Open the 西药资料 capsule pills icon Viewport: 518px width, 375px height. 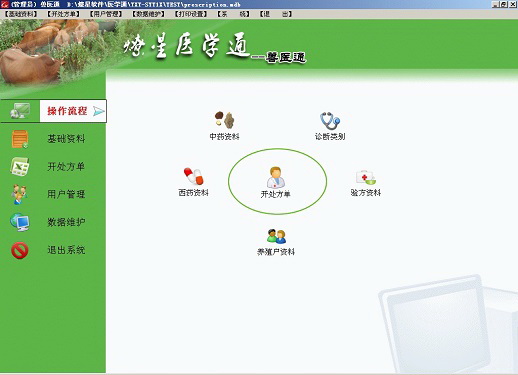coord(193,176)
